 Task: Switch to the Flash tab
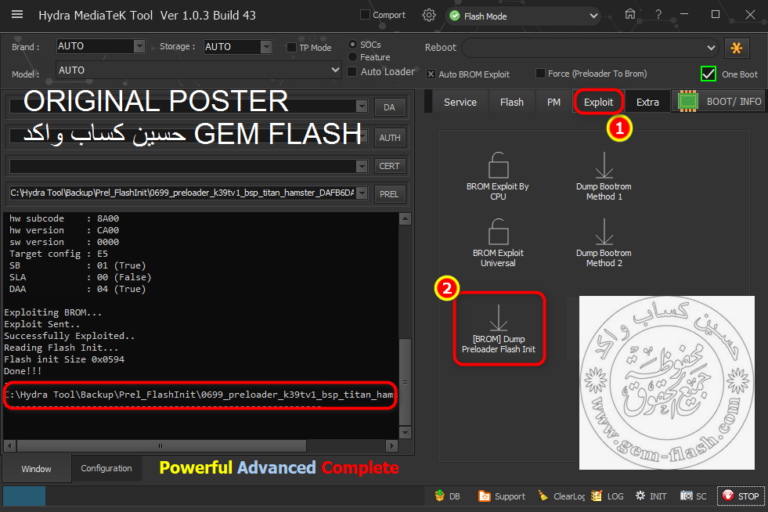tap(511, 102)
